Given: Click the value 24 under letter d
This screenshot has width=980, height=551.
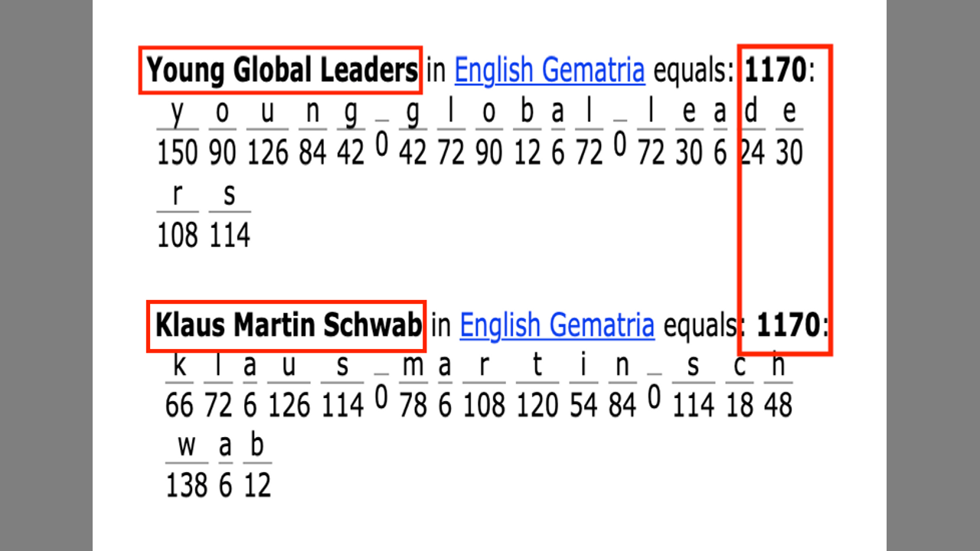Looking at the screenshot, I should click(752, 154).
